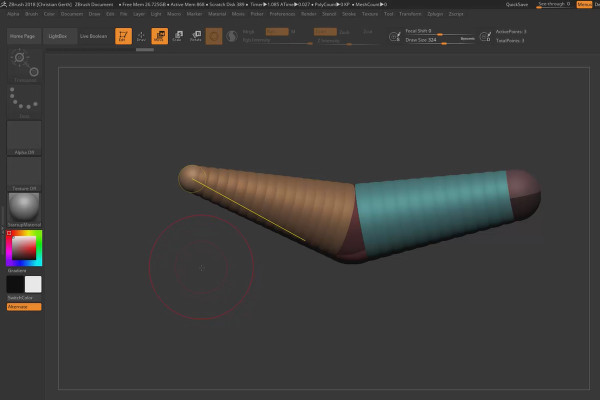Open the Alpha Off selector
This screenshot has height=400, width=600.
24,138
